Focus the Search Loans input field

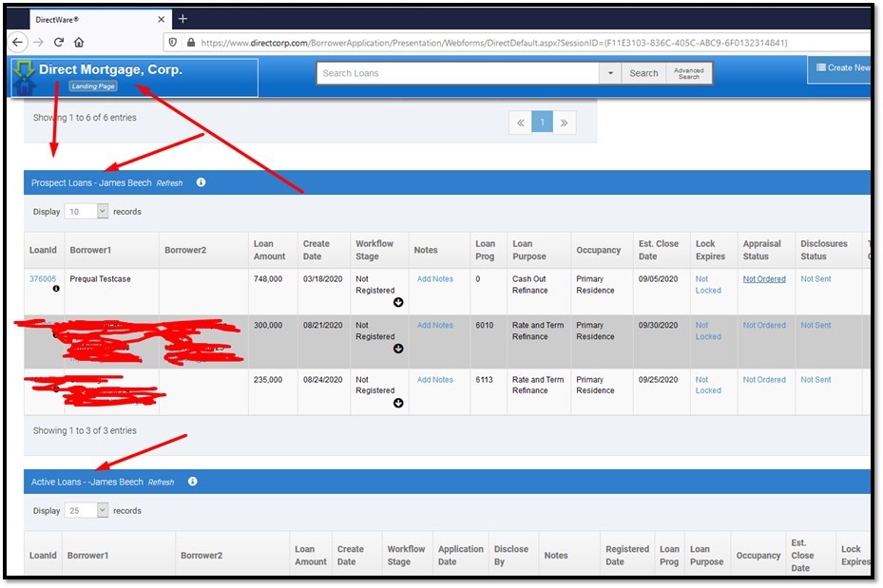pyautogui.click(x=458, y=73)
